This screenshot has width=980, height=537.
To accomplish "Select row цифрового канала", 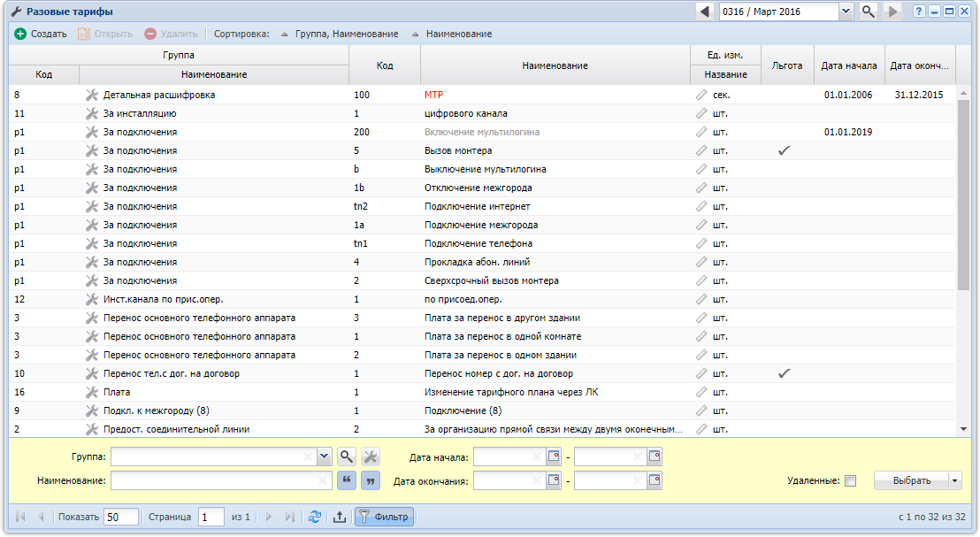I will pos(482,114).
